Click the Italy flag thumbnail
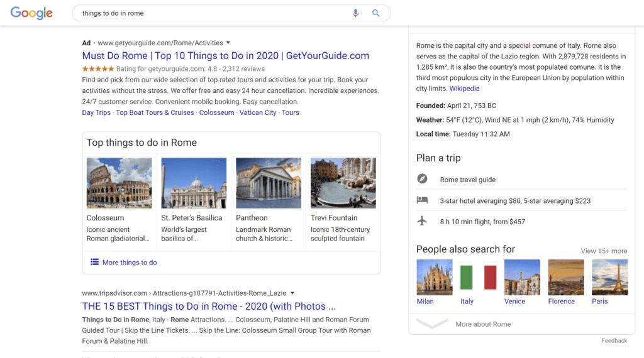The width and height of the screenshot is (644, 358). coord(478,277)
